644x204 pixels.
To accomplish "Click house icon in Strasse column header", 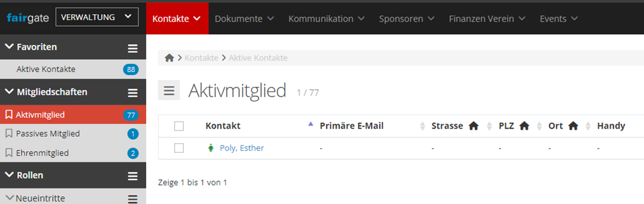I will click(474, 126).
